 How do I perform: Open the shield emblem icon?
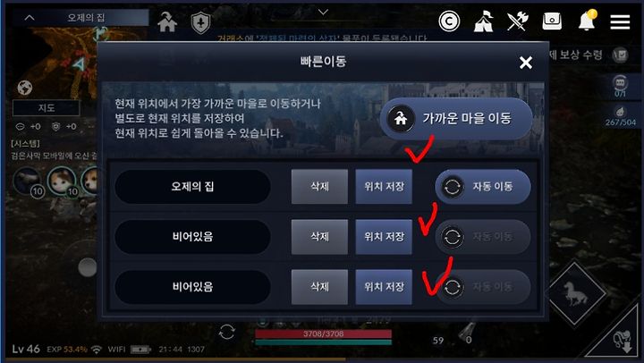pos(201,22)
